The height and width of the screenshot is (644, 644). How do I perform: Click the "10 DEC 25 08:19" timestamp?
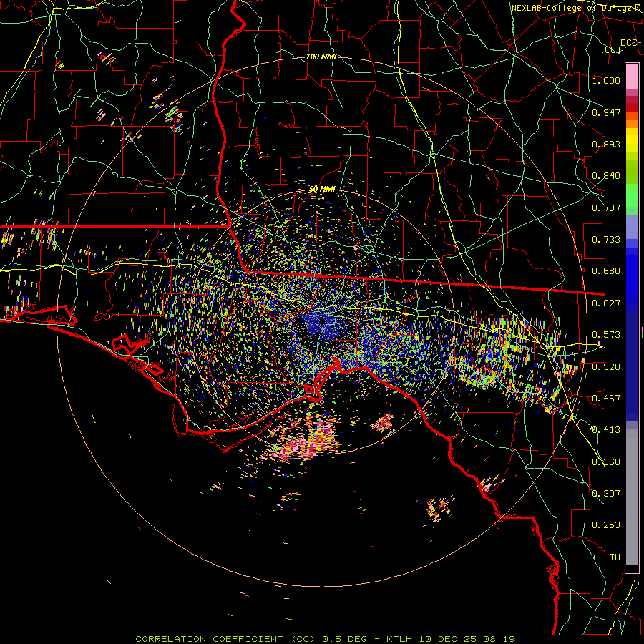pyautogui.click(x=466, y=639)
